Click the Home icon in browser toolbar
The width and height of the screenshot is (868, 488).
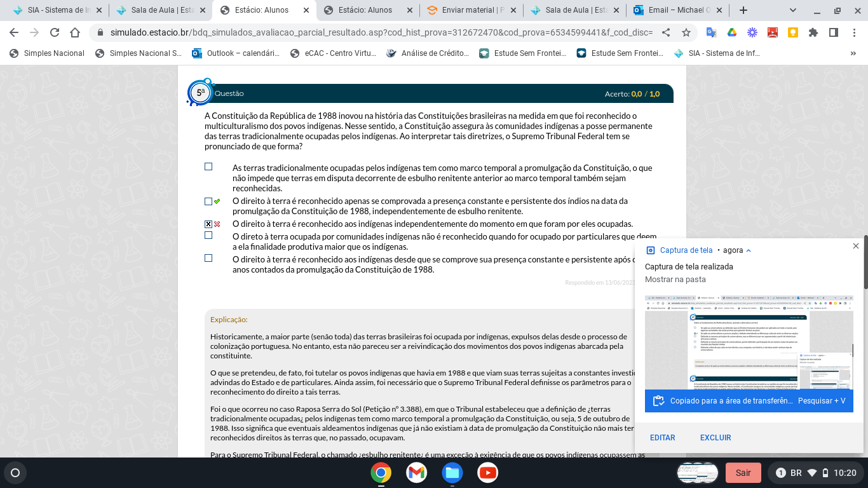point(75,33)
